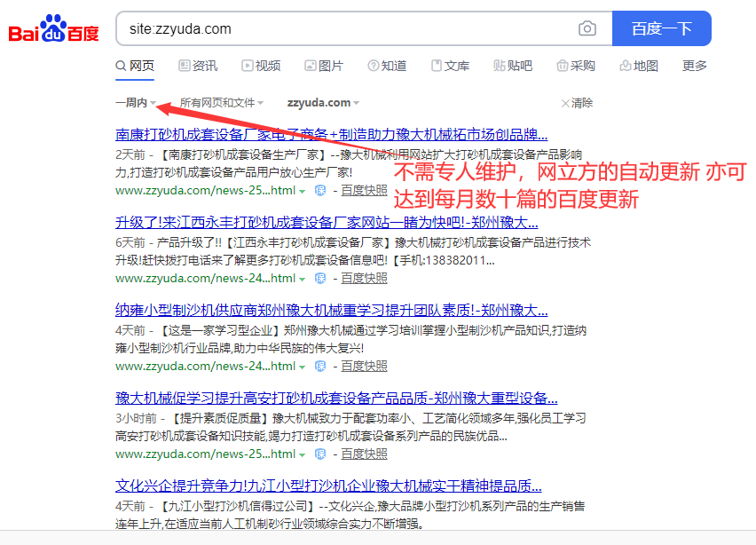Click the 知道 question mark icon
The width and height of the screenshot is (756, 545).
[x=374, y=65]
